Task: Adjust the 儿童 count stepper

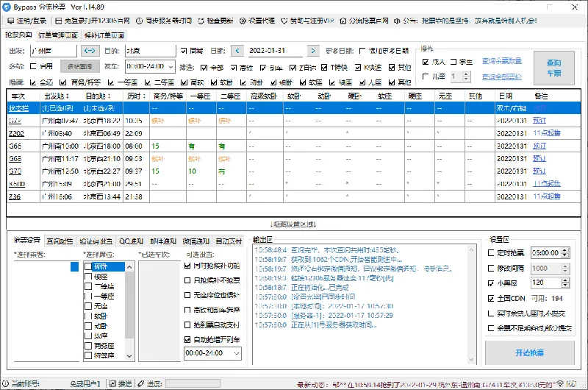Action: [x=466, y=77]
